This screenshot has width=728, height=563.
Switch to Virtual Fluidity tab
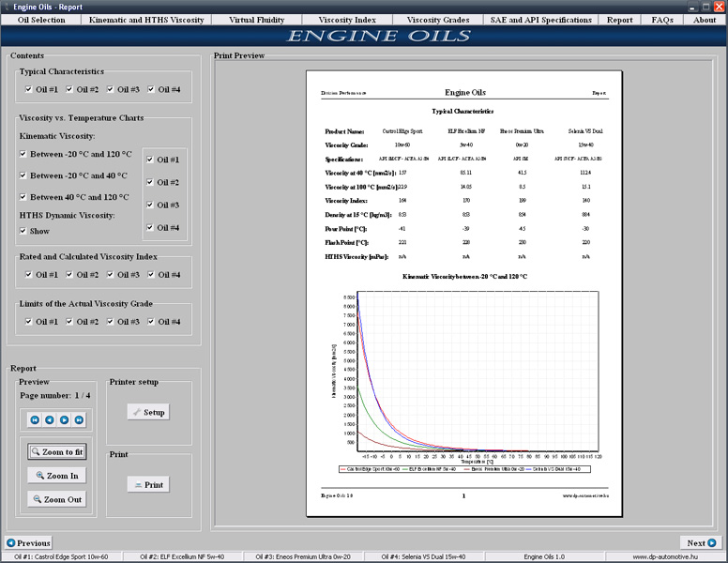point(257,20)
